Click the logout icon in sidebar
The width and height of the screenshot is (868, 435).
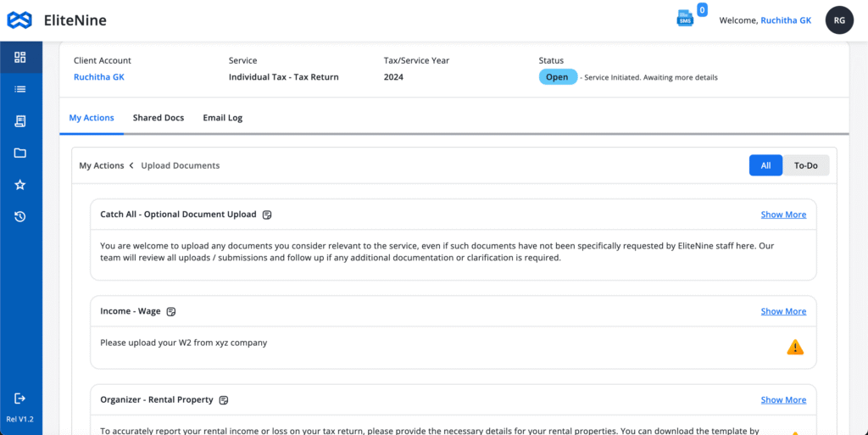click(x=20, y=399)
